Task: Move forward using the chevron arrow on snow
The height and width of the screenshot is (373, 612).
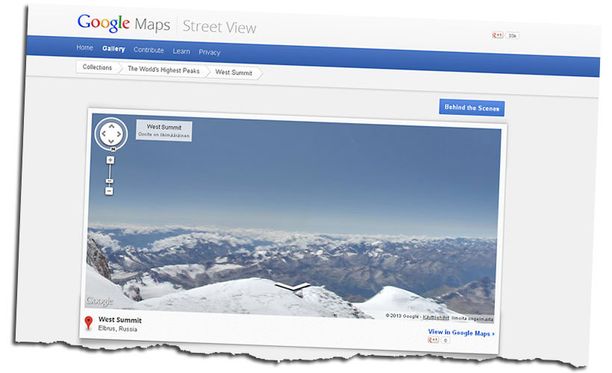Action: (x=293, y=288)
